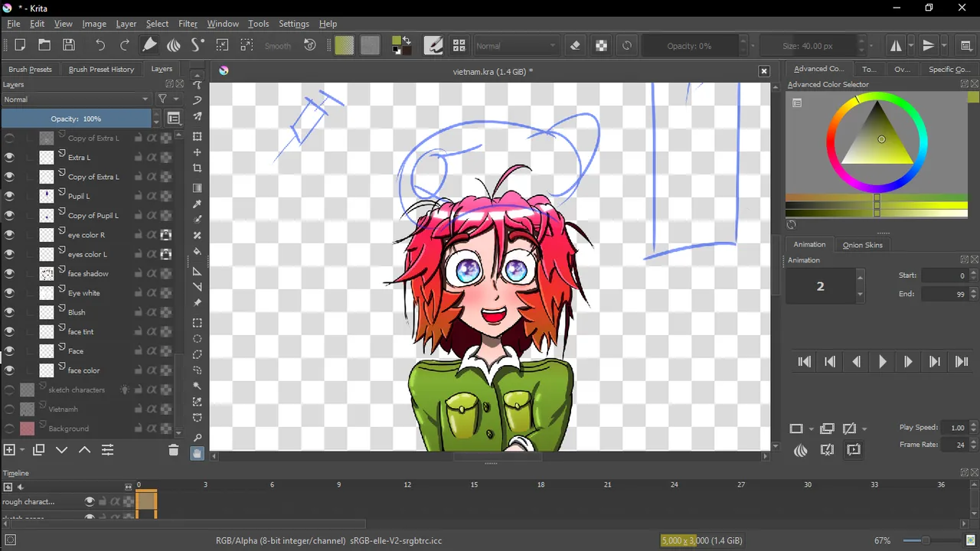Step to next frame
The image size is (980, 551).
tap(909, 362)
